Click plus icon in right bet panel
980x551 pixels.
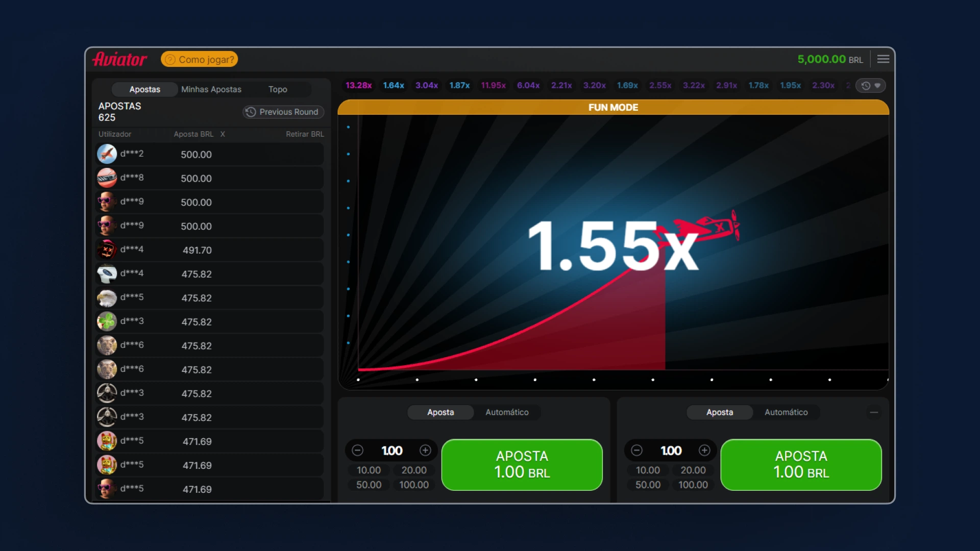(x=704, y=450)
